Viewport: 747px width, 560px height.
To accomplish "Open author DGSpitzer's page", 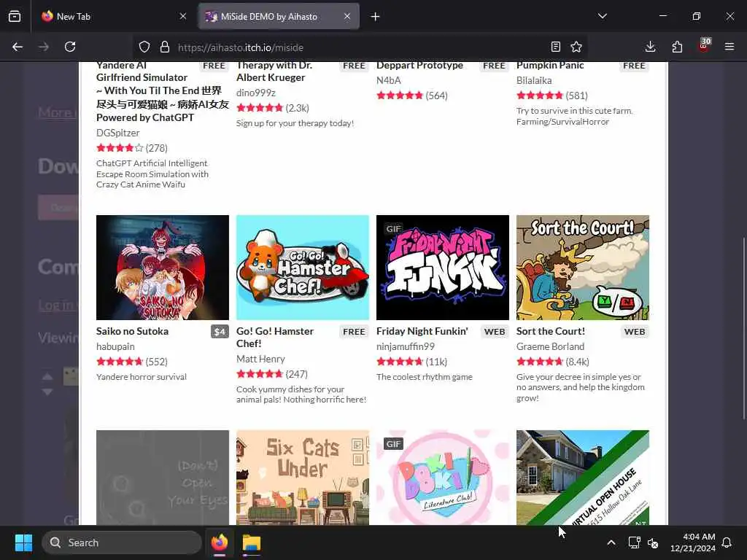I will click(118, 133).
